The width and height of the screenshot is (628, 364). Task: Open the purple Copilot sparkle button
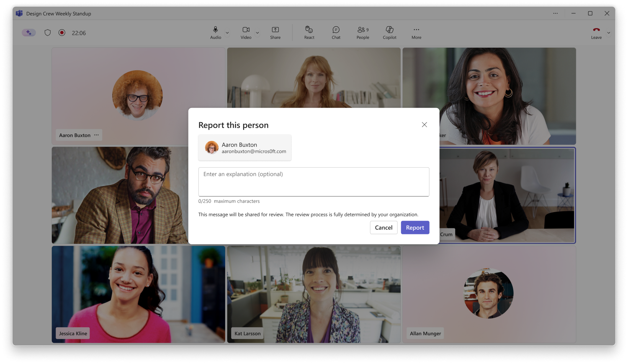[29, 33]
